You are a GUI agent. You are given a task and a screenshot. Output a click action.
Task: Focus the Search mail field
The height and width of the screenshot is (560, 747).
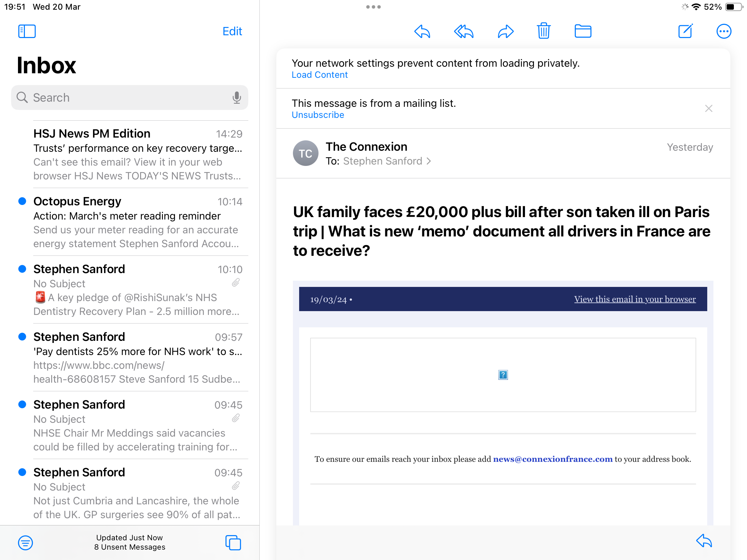pos(130,98)
